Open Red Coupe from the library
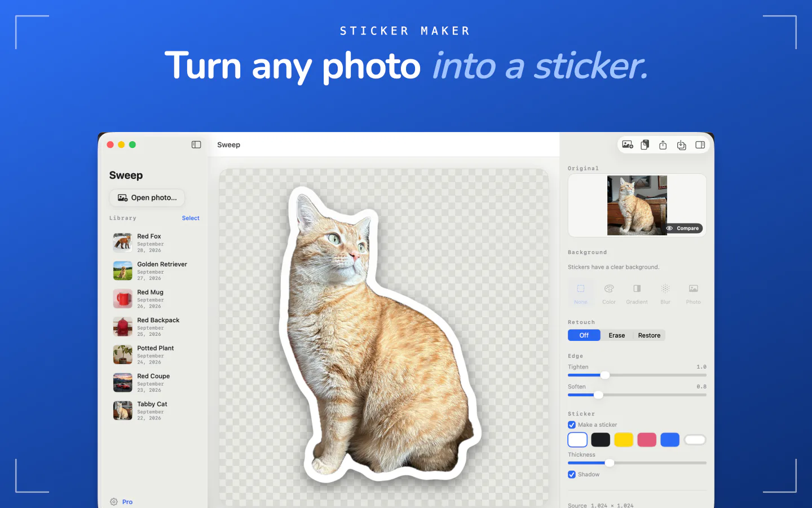Viewport: 812px width, 508px height. [155, 383]
